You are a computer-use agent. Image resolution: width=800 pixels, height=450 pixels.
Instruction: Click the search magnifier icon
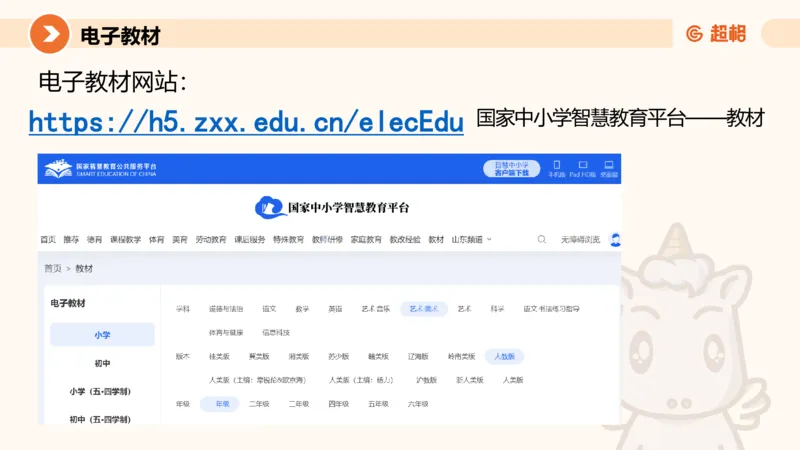pyautogui.click(x=541, y=239)
